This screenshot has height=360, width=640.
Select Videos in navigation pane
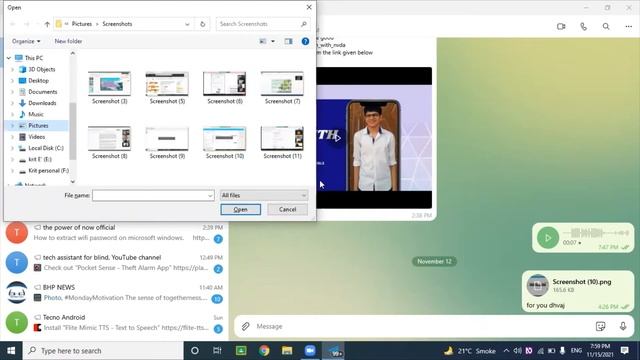(x=36, y=137)
